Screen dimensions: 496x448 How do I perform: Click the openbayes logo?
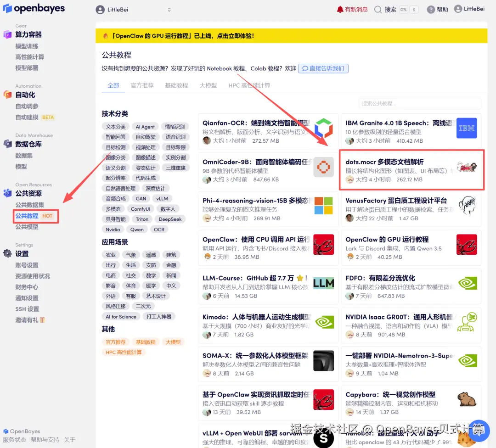(x=34, y=9)
